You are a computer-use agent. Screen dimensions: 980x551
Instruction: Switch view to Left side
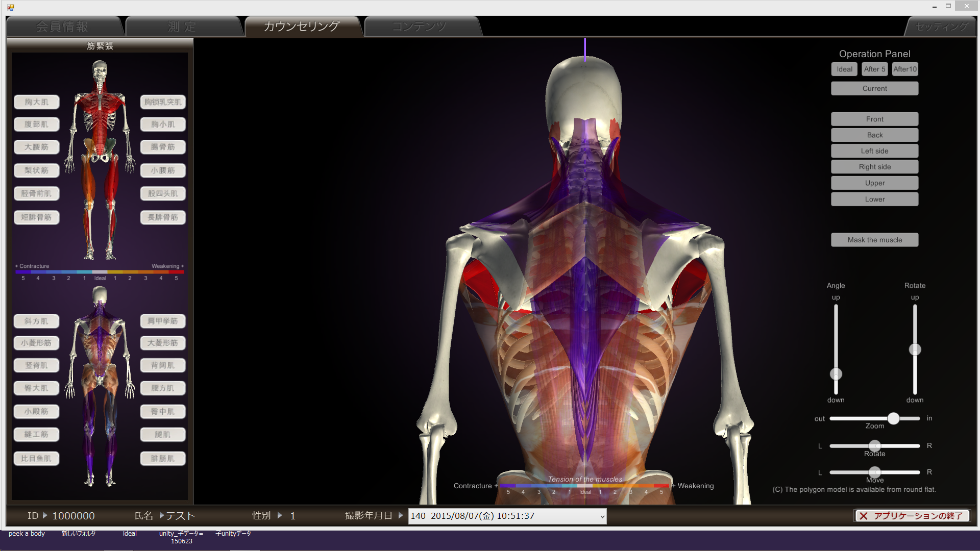pyautogui.click(x=874, y=151)
